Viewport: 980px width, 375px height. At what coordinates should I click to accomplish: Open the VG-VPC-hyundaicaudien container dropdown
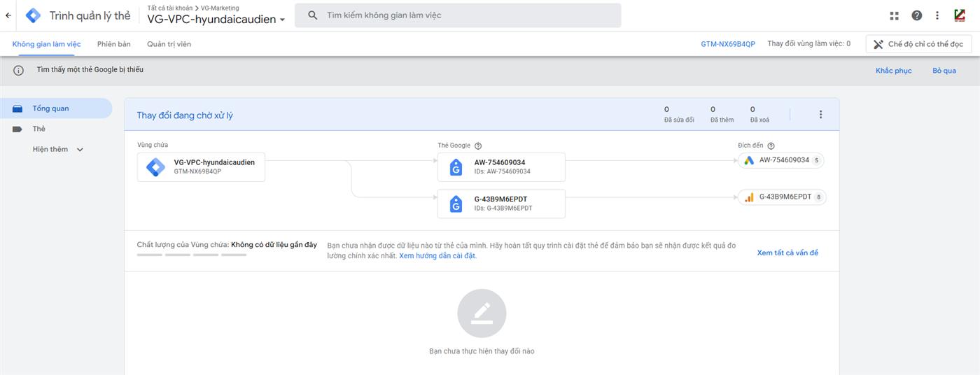(216, 20)
